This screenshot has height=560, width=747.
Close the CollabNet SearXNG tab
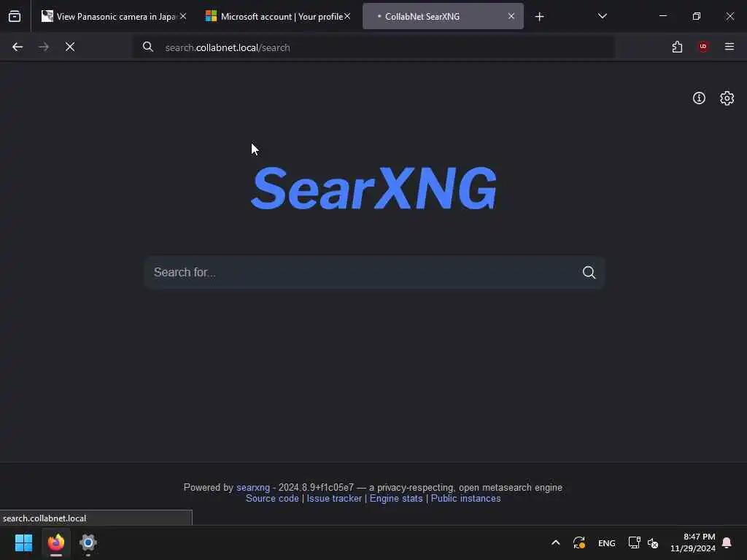pyautogui.click(x=511, y=16)
